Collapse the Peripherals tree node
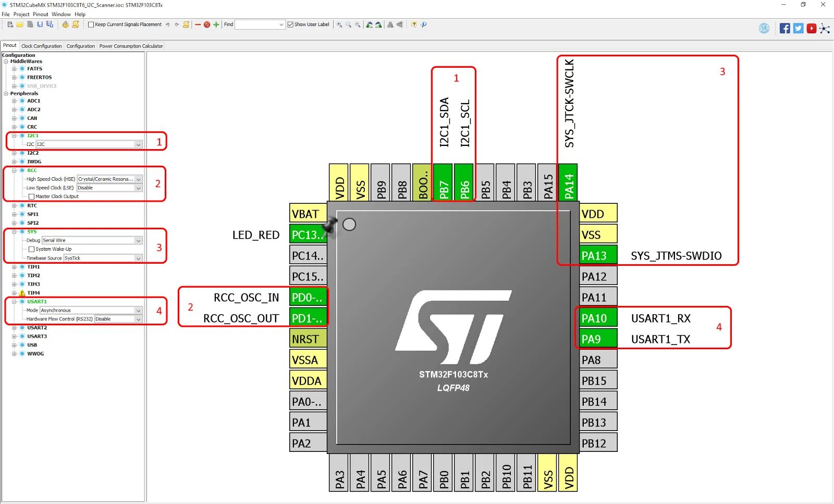Image resolution: width=834 pixels, height=504 pixels. click(x=6, y=94)
